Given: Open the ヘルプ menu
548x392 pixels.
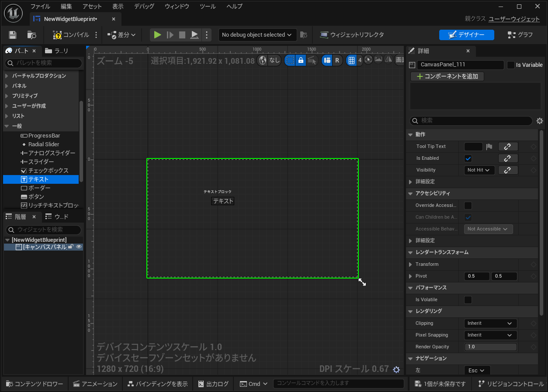Looking at the screenshot, I should (234, 7).
